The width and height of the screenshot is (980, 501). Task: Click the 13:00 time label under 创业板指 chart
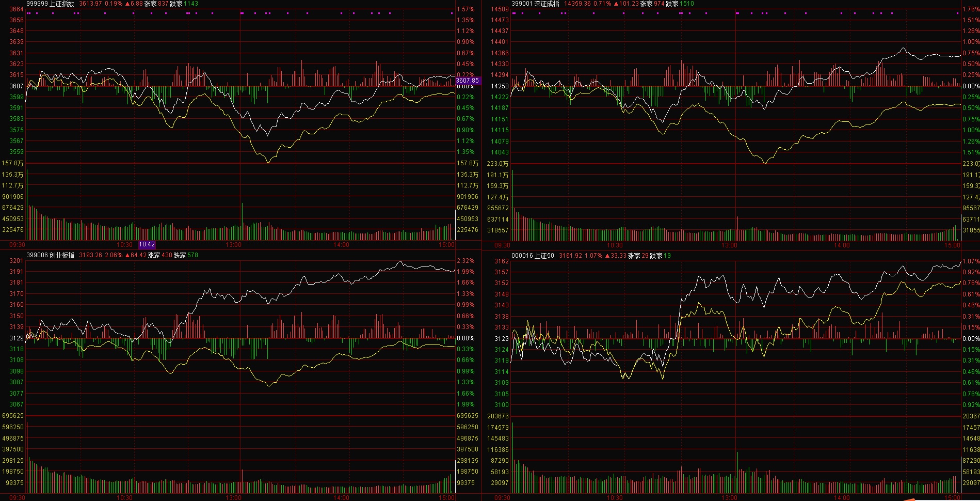tap(233, 498)
